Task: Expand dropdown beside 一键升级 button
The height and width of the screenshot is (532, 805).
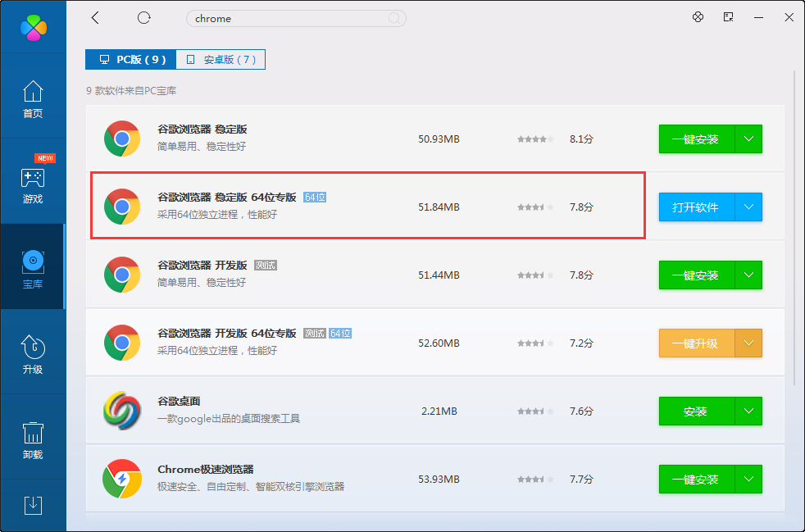Action: [x=748, y=343]
